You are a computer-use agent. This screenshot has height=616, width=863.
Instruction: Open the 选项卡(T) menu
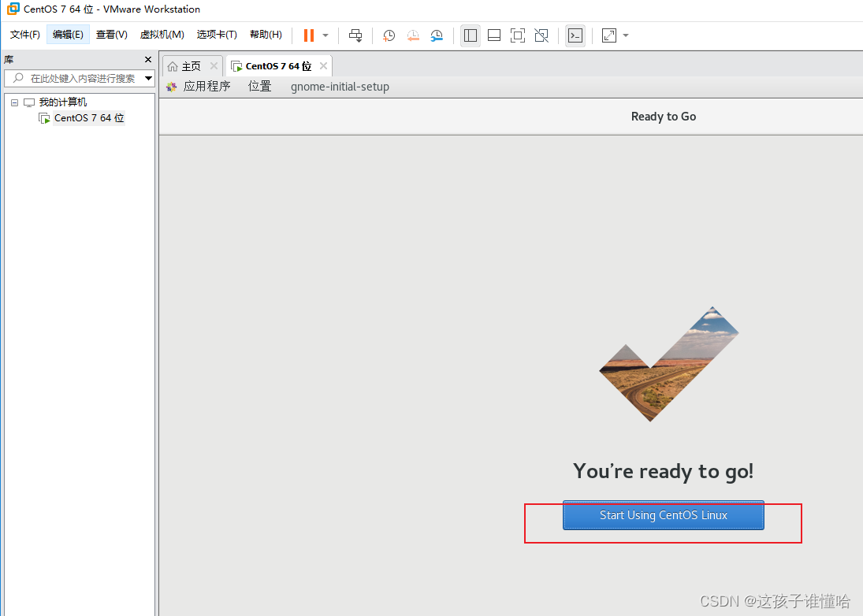tap(217, 34)
